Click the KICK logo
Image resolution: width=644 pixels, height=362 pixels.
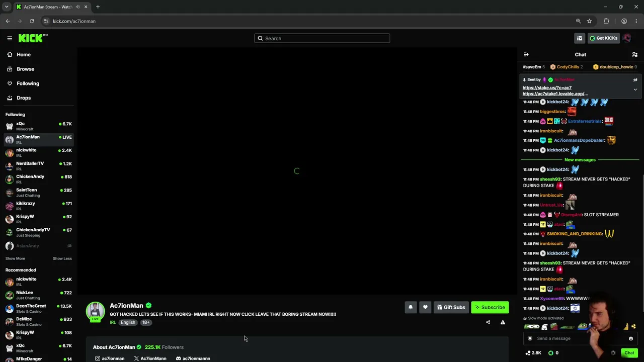[33, 38]
